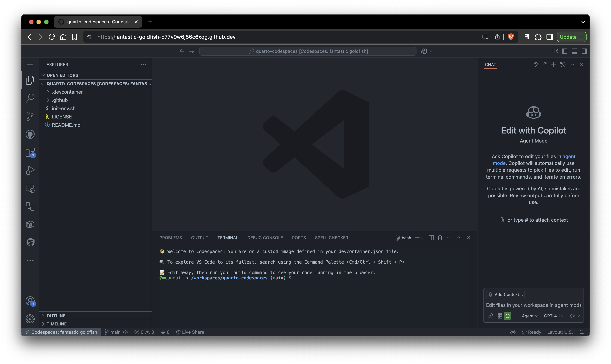This screenshot has width=611, height=364.
Task: Click Brave Shields icon in address bar
Action: tap(511, 37)
